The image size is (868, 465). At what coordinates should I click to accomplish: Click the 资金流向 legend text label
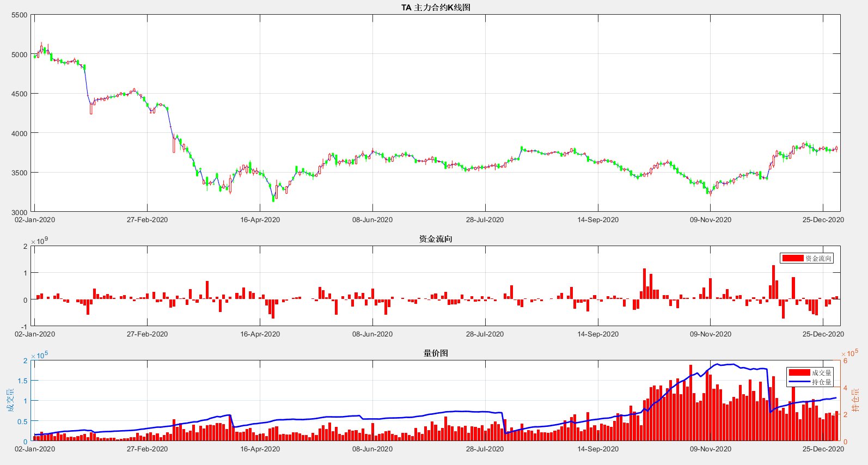(818, 259)
